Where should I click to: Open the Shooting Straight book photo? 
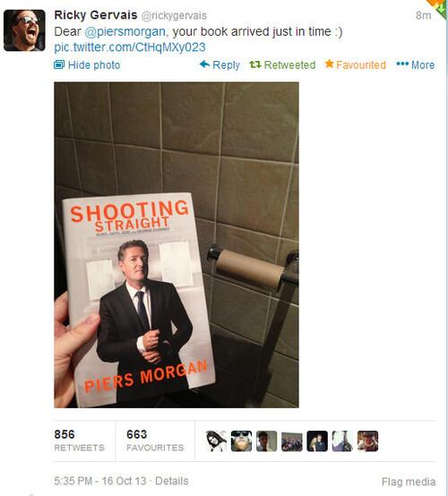[x=177, y=244]
